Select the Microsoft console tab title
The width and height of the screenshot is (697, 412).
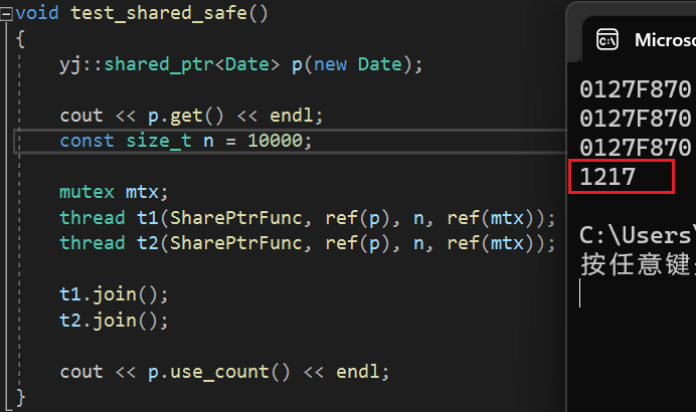[665, 40]
